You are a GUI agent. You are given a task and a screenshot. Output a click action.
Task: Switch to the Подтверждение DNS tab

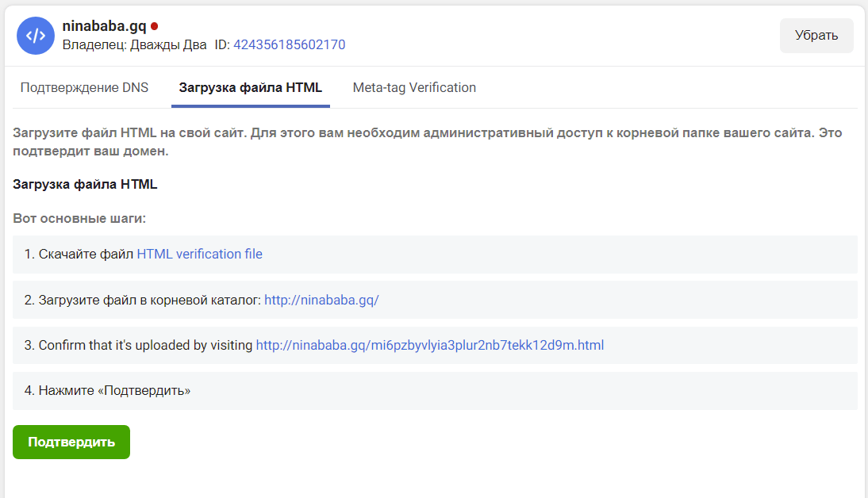[x=84, y=88]
